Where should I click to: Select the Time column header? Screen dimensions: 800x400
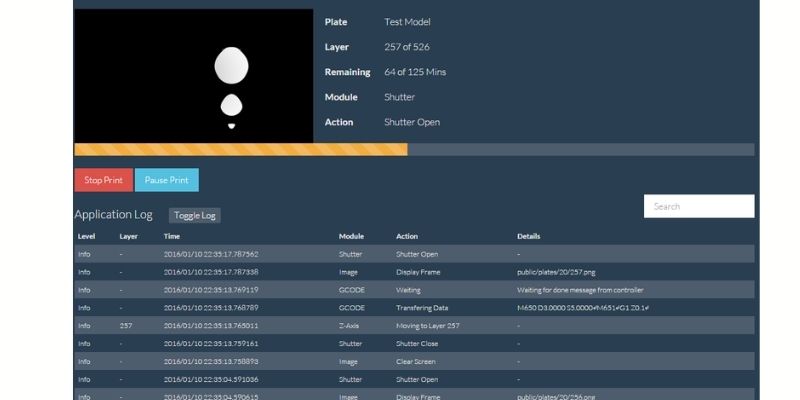172,237
